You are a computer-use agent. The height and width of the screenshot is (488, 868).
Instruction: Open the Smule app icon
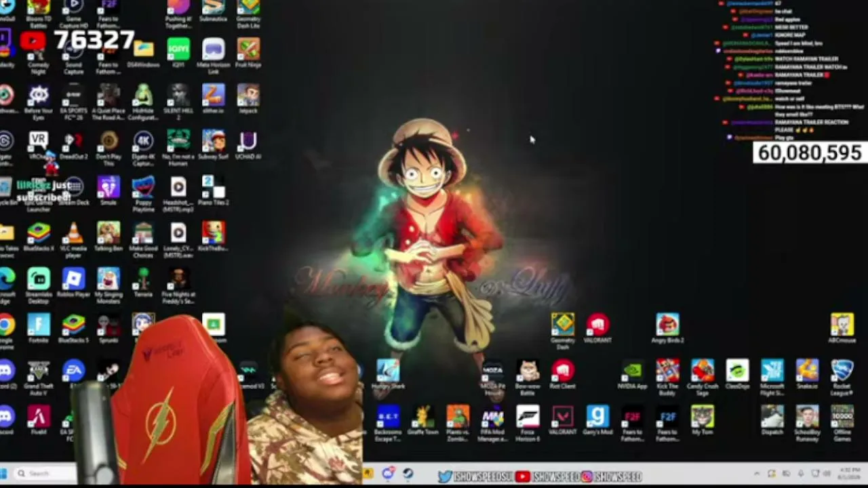(x=108, y=187)
